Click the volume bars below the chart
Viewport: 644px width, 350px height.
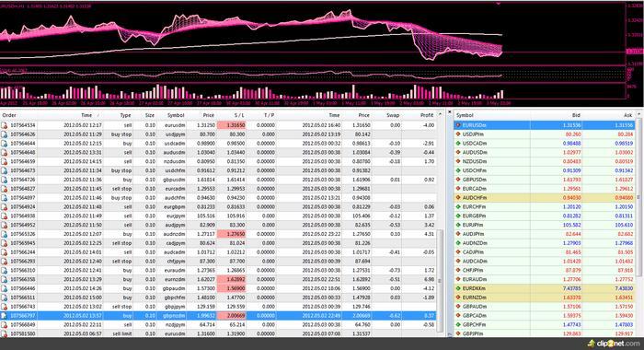click(x=251, y=91)
